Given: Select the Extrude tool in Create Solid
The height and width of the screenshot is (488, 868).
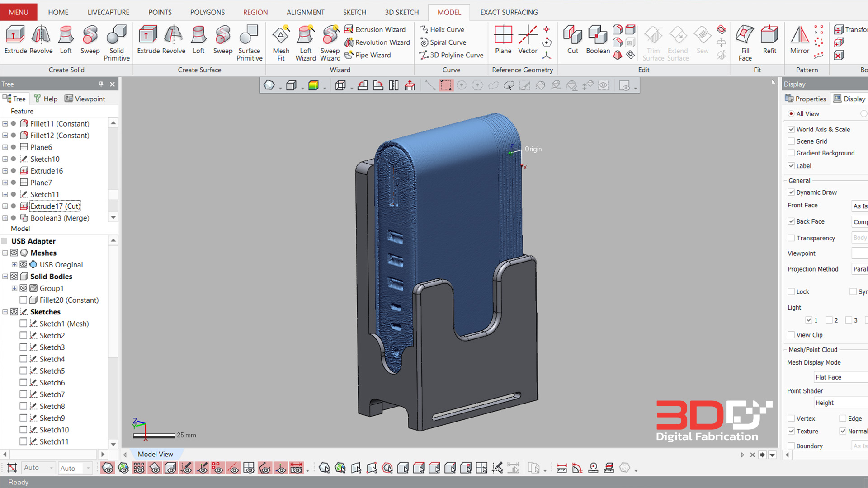Looking at the screenshot, I should tap(15, 40).
